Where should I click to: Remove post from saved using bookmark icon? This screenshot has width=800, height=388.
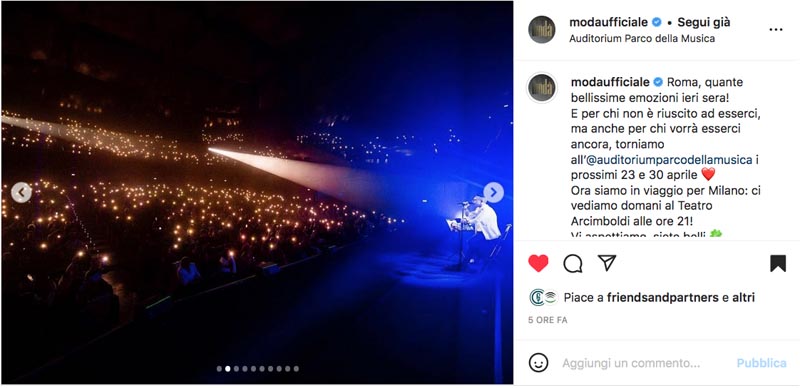click(778, 263)
